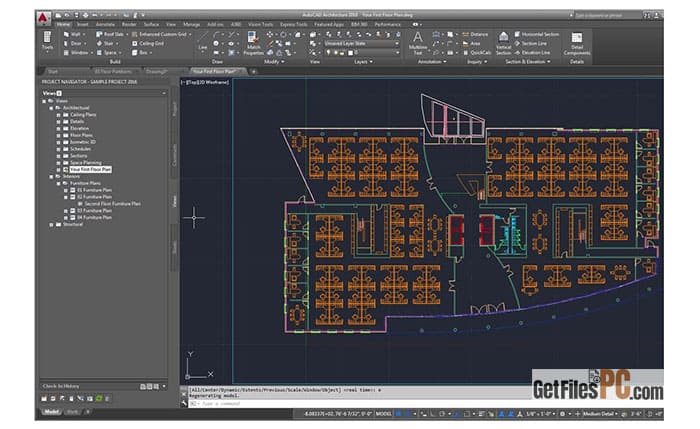Open the Check In History dropdown arrow
This screenshot has width=700, height=429.
[164, 387]
